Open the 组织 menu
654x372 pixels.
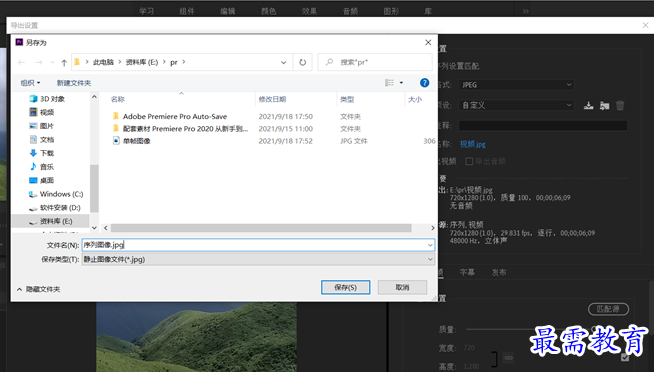click(x=30, y=83)
